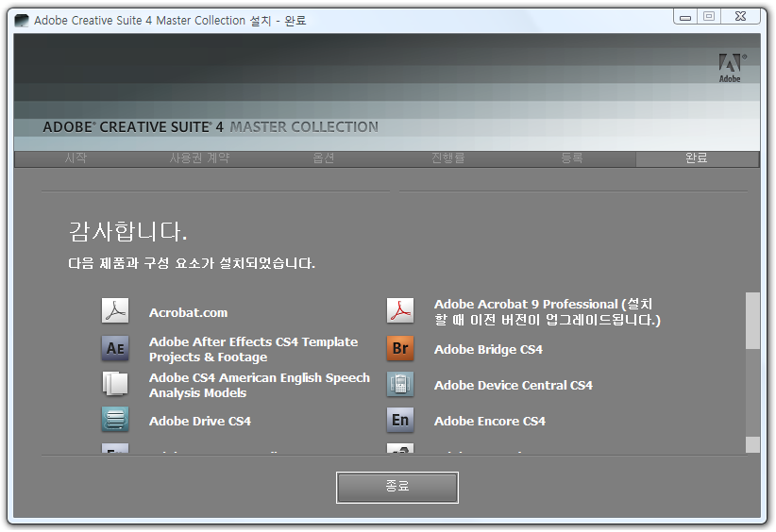776x532 pixels.
Task: Click the Adobe Acrobat 9 Professional label
Action: point(548,312)
